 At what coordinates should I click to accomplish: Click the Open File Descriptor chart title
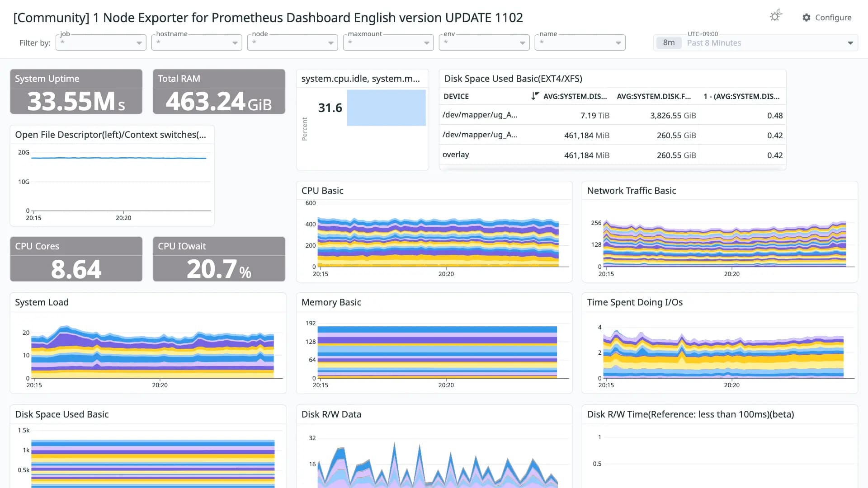point(110,135)
